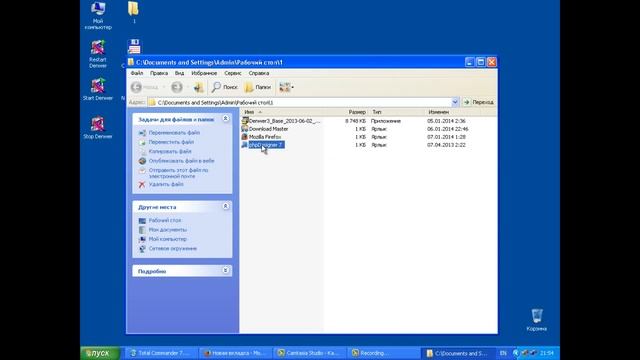Toggle the Папки folders pane button

coord(258,87)
